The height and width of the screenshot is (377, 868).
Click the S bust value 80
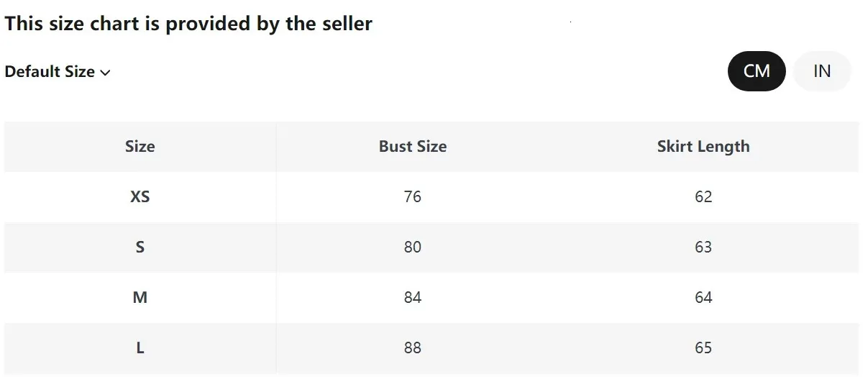click(x=413, y=247)
